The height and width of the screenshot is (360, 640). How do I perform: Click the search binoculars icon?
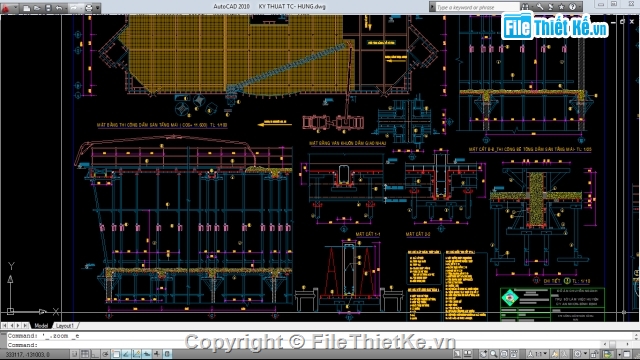click(x=525, y=7)
